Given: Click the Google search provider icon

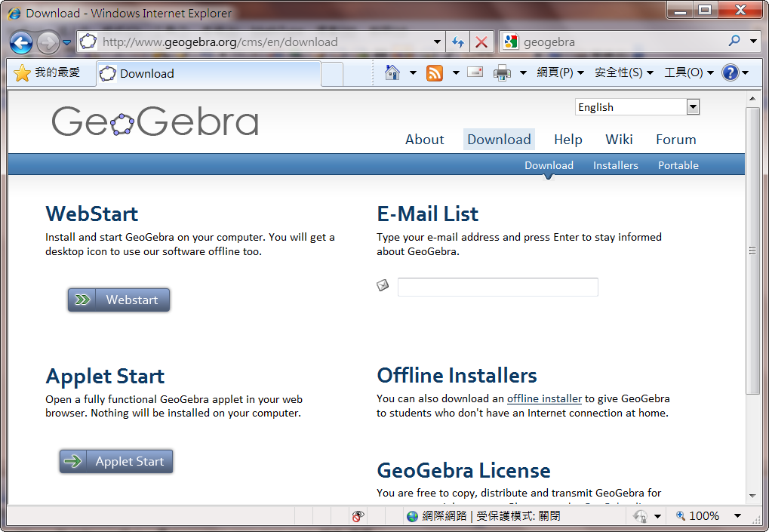Looking at the screenshot, I should click(x=511, y=42).
